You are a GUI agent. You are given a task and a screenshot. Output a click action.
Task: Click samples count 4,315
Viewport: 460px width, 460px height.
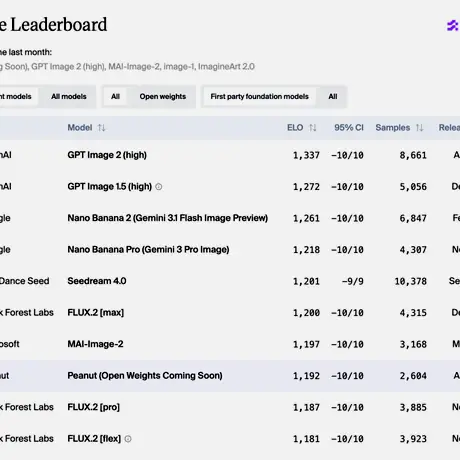(413, 313)
